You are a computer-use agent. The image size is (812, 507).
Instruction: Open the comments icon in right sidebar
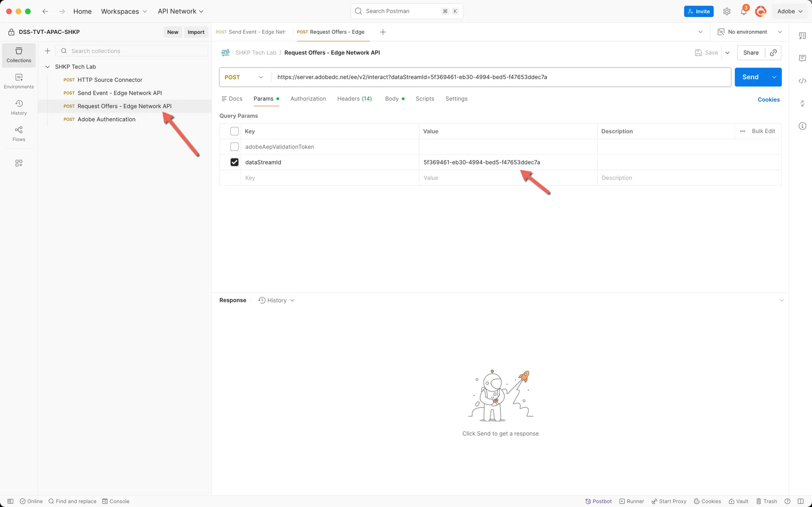(x=802, y=58)
